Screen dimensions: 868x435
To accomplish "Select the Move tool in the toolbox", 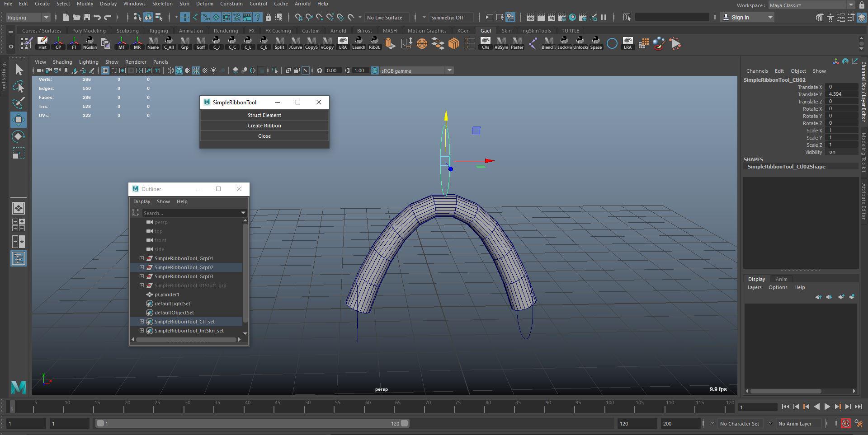I will [x=19, y=120].
